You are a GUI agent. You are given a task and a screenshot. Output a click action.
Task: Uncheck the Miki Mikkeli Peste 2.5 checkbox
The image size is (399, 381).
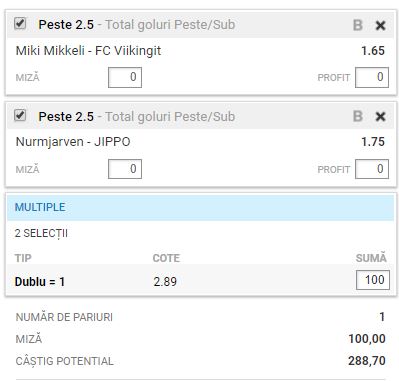(x=20, y=24)
